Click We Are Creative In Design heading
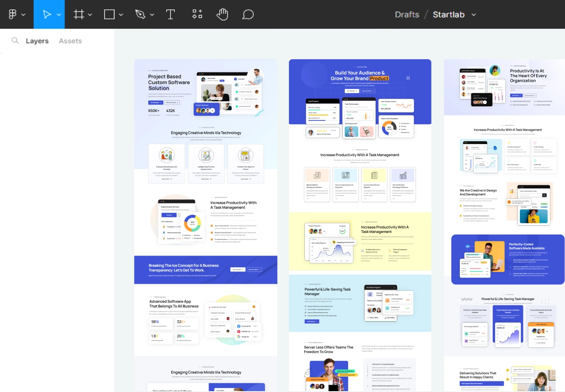This screenshot has width=565, height=392. pyautogui.click(x=478, y=192)
